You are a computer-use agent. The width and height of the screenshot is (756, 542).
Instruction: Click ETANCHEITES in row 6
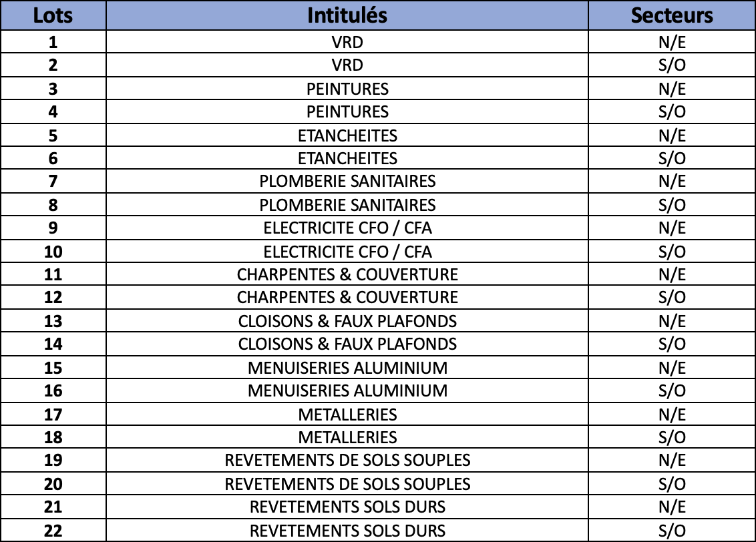tap(347, 158)
